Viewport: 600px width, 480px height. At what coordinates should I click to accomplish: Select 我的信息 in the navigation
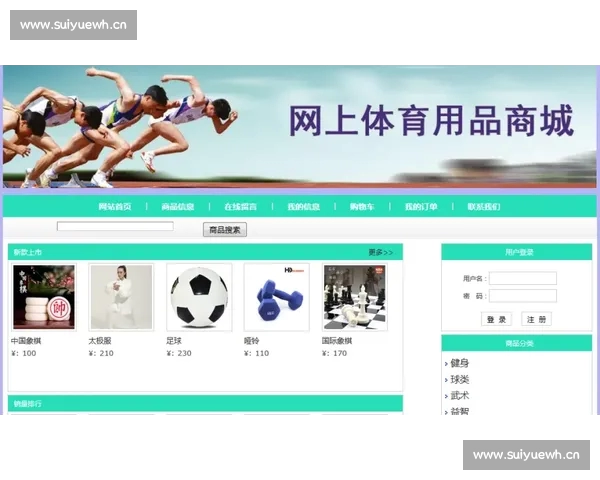point(303,207)
